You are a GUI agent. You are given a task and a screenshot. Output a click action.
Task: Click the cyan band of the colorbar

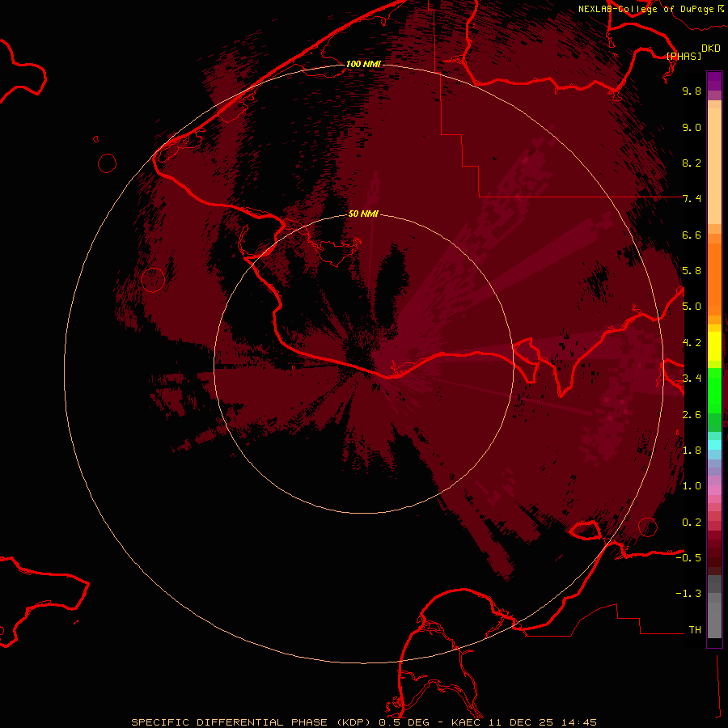[714, 445]
